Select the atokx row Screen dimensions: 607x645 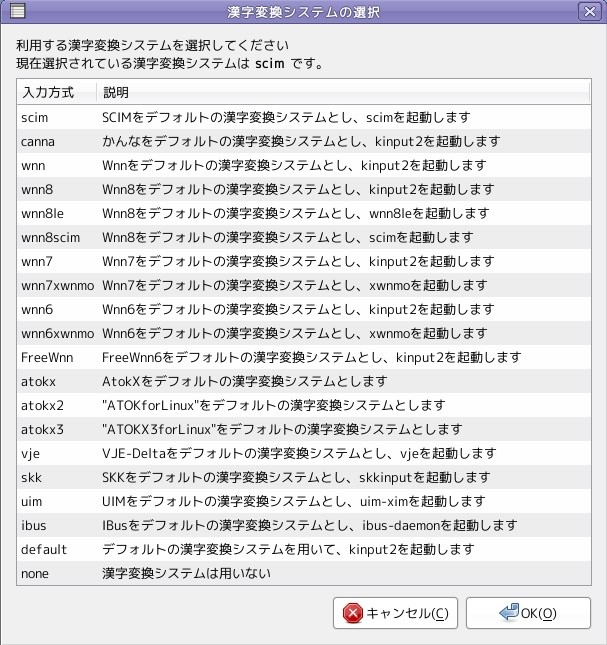304,381
